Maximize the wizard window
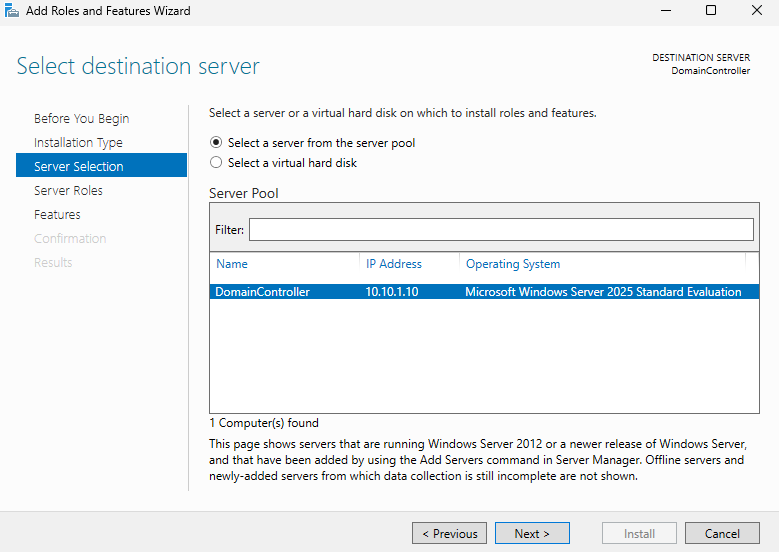This screenshot has height=552, width=779. pos(711,11)
